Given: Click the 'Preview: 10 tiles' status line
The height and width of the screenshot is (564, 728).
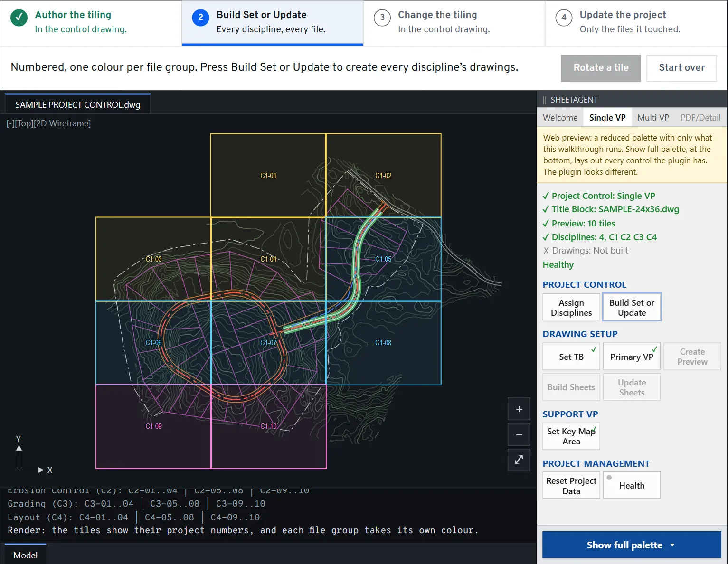Looking at the screenshot, I should click(x=579, y=223).
